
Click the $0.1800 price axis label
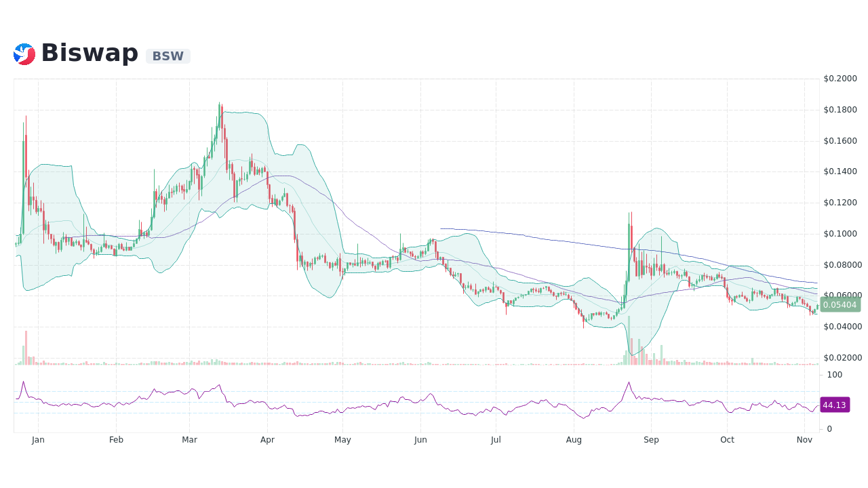tap(840, 110)
